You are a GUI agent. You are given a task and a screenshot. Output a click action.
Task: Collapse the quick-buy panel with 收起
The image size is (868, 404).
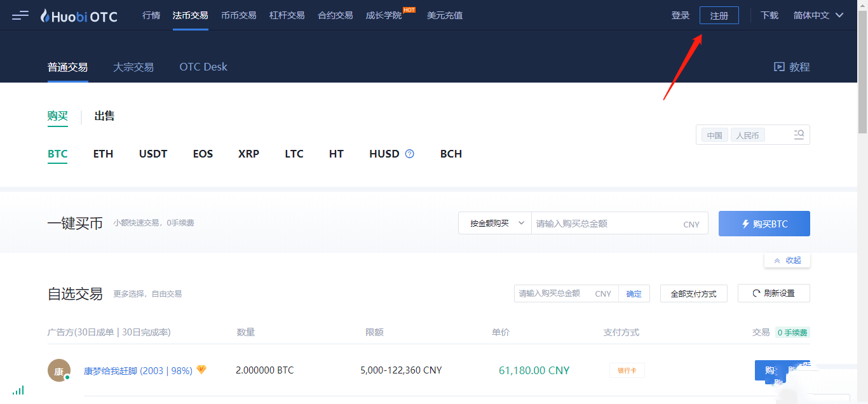(787, 260)
